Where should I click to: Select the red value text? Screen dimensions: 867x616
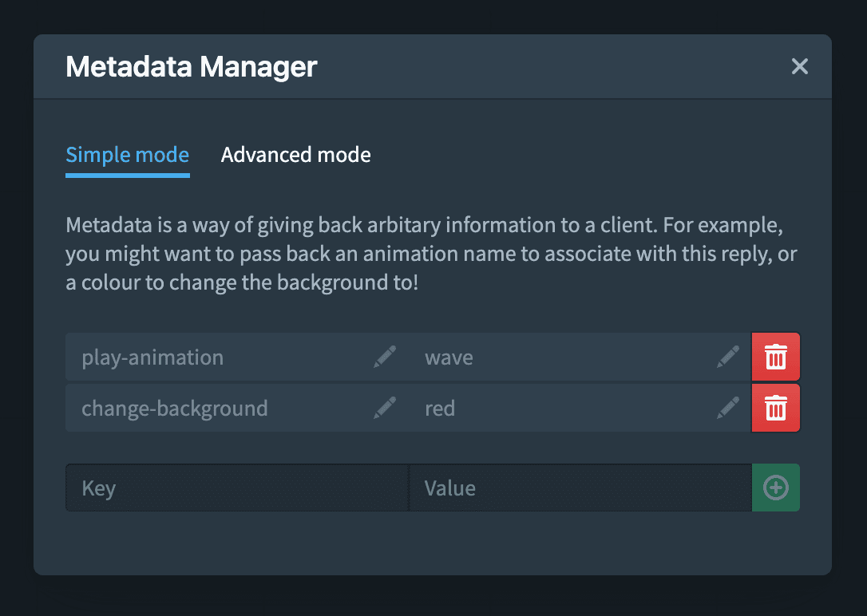pyautogui.click(x=440, y=409)
